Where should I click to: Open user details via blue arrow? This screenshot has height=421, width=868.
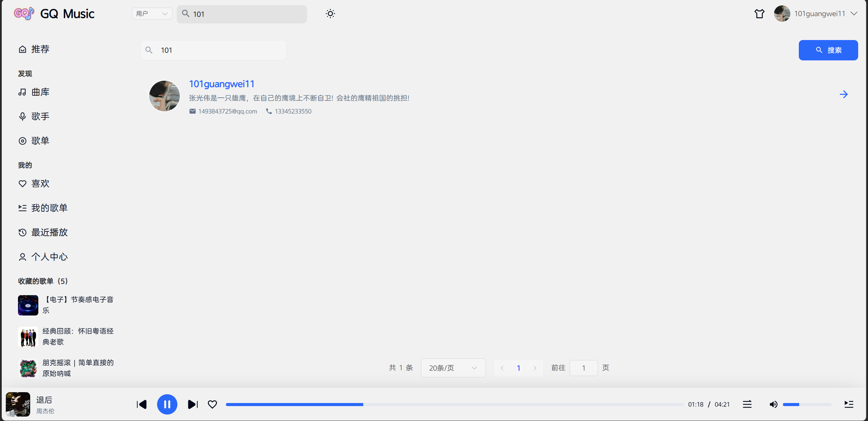(x=844, y=94)
